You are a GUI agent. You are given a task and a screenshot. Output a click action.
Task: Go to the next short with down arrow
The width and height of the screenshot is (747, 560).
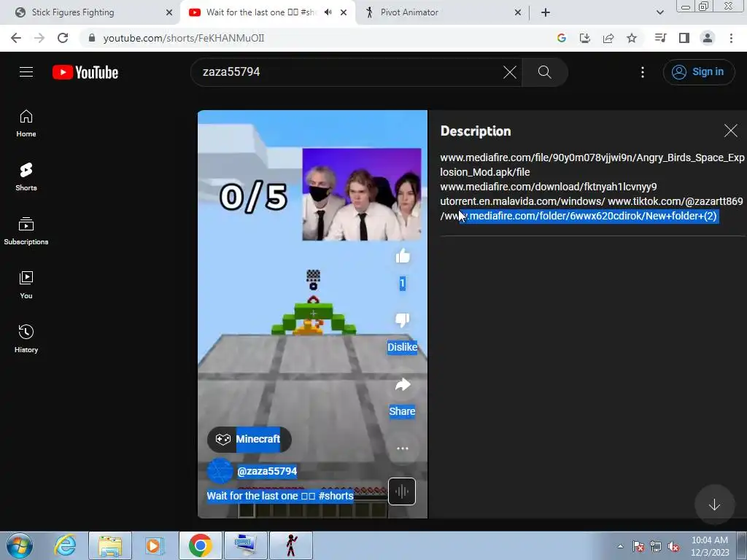click(x=714, y=505)
